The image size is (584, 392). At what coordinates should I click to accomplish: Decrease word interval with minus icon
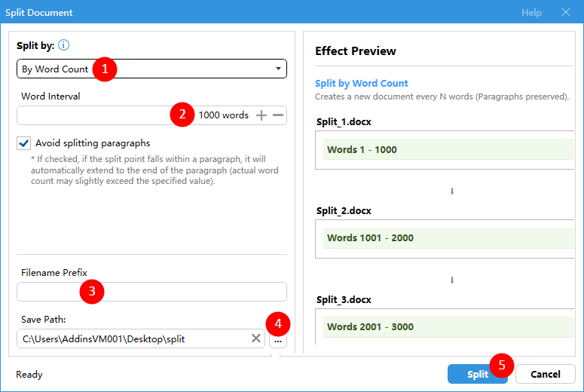pos(278,115)
